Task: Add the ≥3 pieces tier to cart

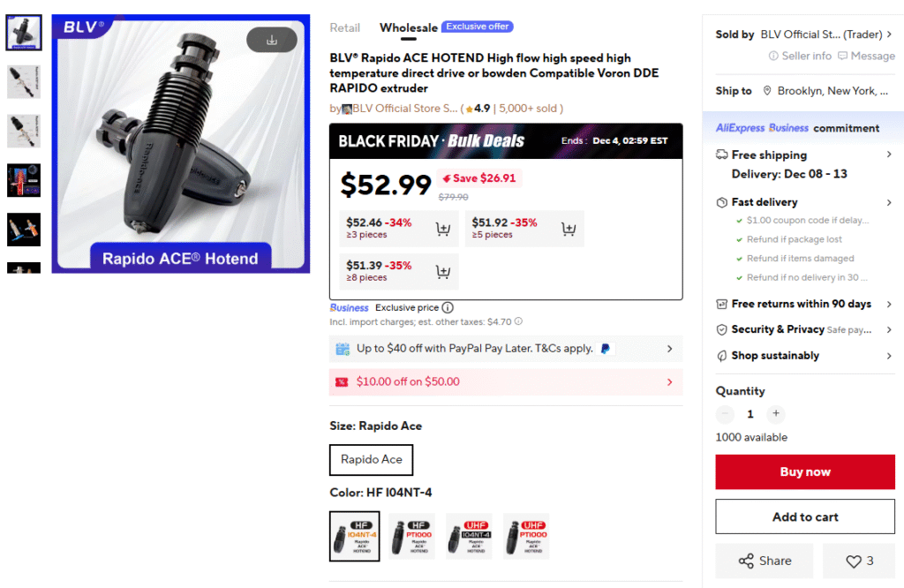Action: click(443, 230)
